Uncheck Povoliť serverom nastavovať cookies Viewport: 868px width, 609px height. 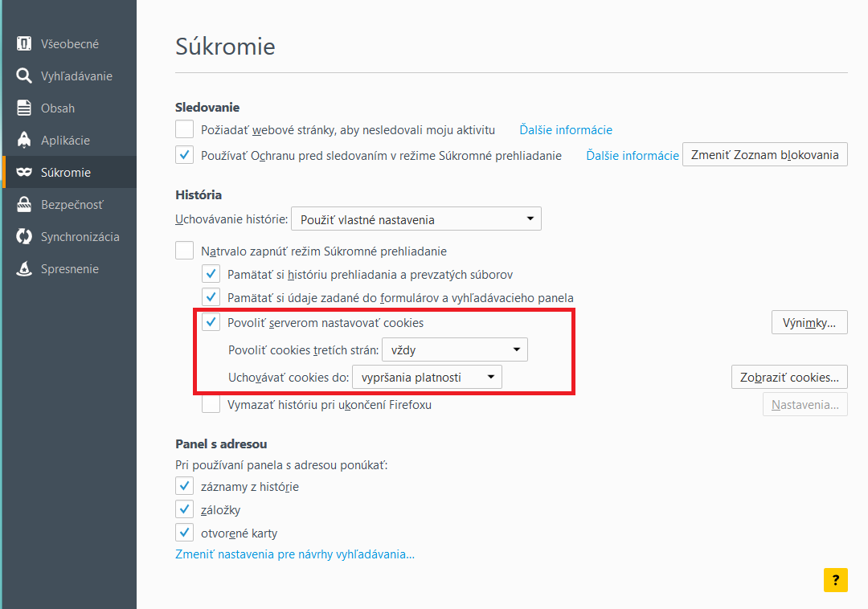211,322
